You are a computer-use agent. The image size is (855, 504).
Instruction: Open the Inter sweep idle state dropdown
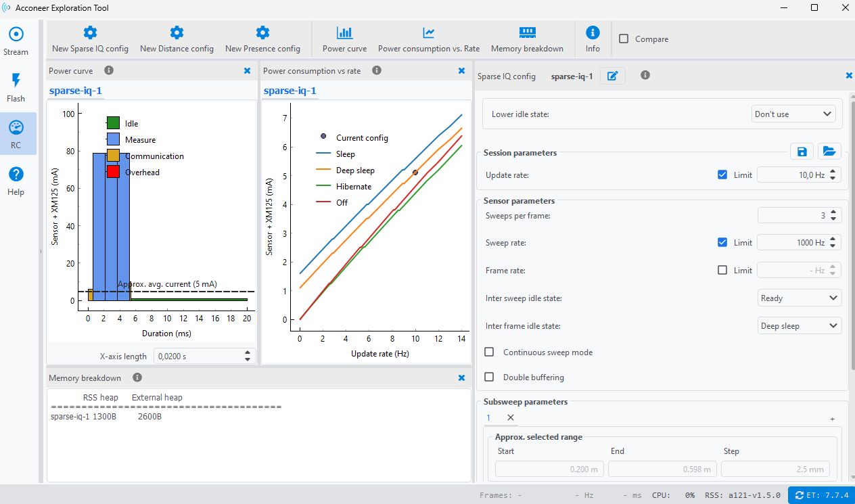[800, 298]
